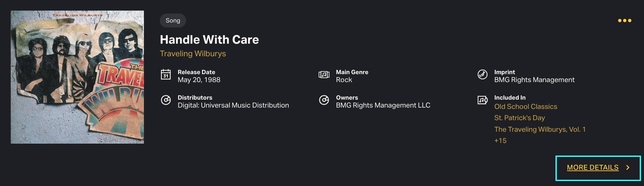Click the Handle With Care song title
Viewport: 644px width, 186px height.
[209, 40]
